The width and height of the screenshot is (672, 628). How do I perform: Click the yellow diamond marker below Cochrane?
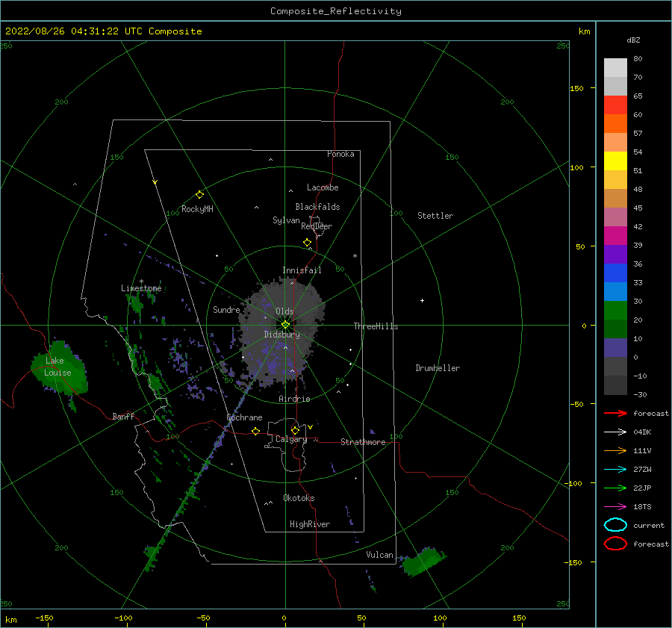click(x=255, y=432)
